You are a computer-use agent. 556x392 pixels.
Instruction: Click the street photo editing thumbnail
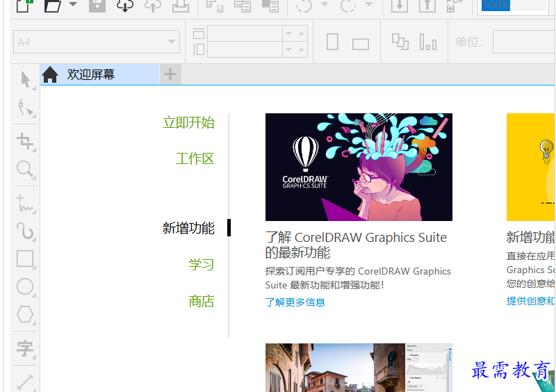click(359, 368)
